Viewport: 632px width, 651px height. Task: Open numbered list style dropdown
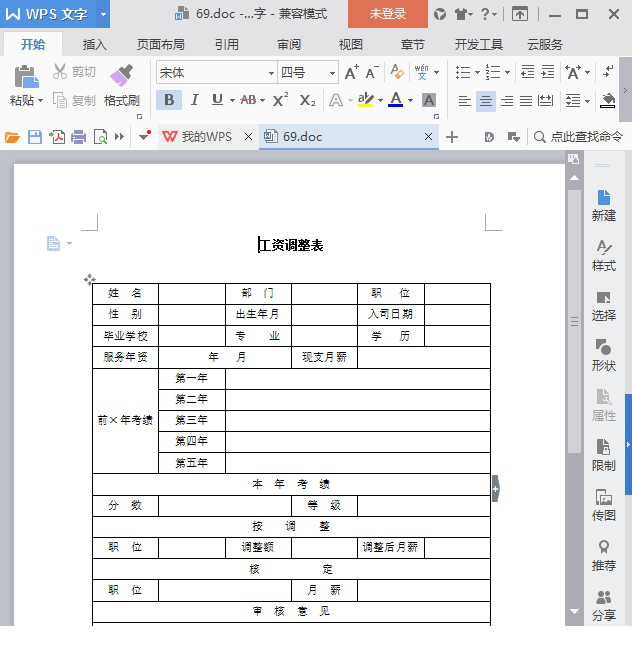(507, 73)
